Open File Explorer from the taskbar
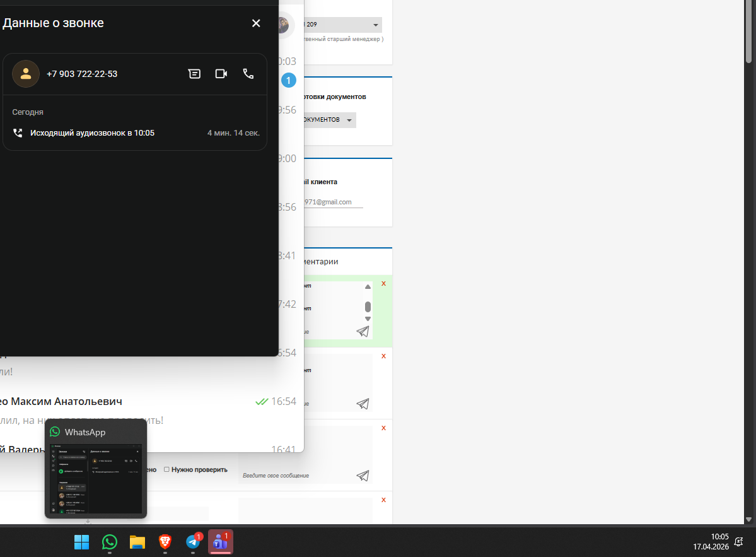756x557 pixels. (137, 542)
